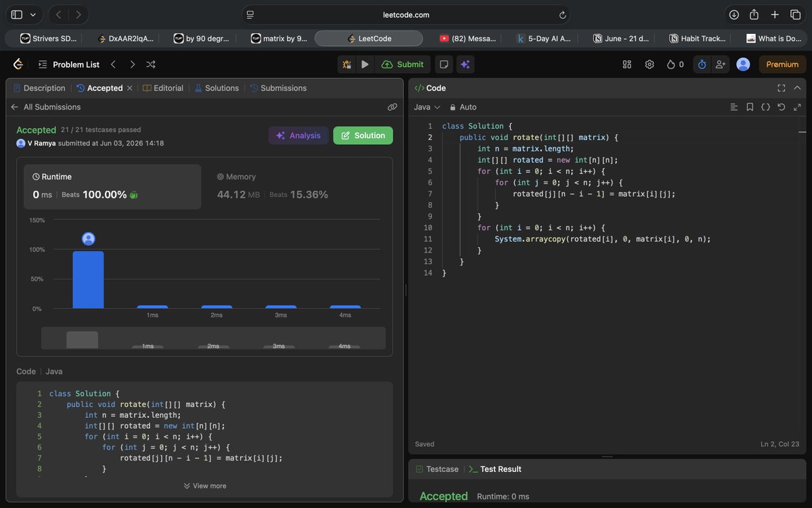Click the green Solution button
The width and height of the screenshot is (812, 508).
coord(363,135)
